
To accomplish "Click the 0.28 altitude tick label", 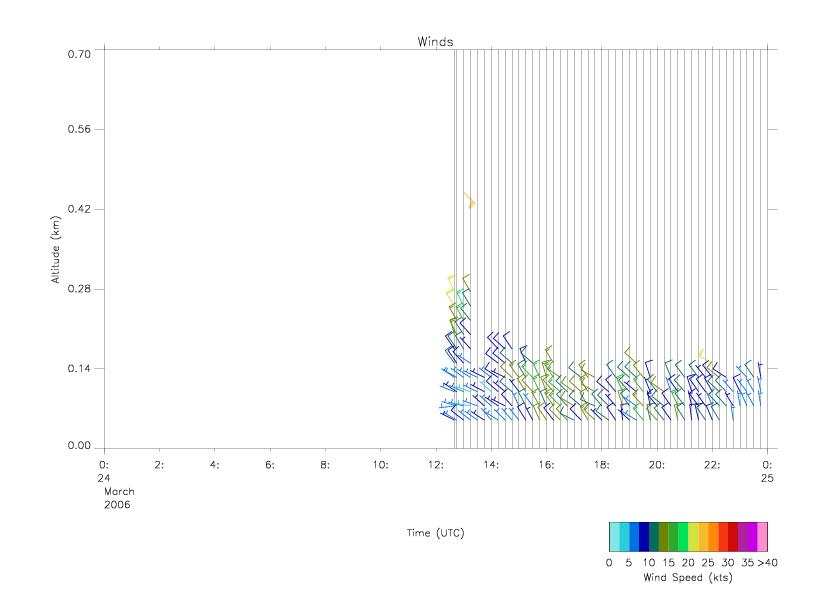I will pyautogui.click(x=79, y=289).
